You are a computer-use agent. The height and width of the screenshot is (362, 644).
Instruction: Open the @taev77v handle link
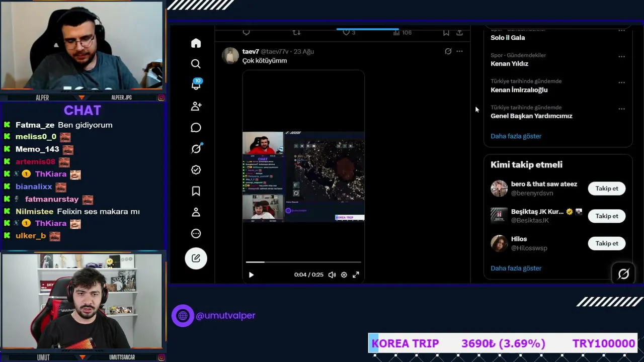click(274, 51)
